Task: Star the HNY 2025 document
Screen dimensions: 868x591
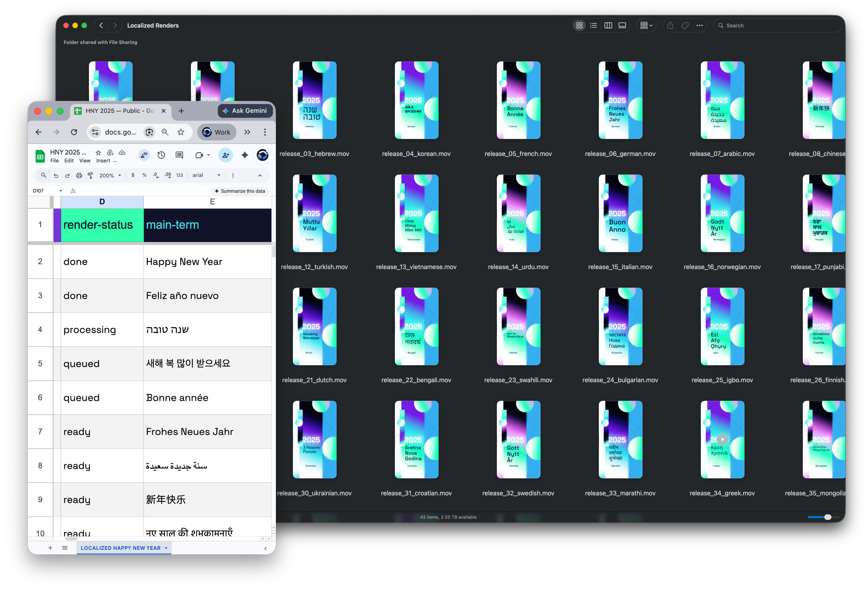Action: click(x=98, y=152)
